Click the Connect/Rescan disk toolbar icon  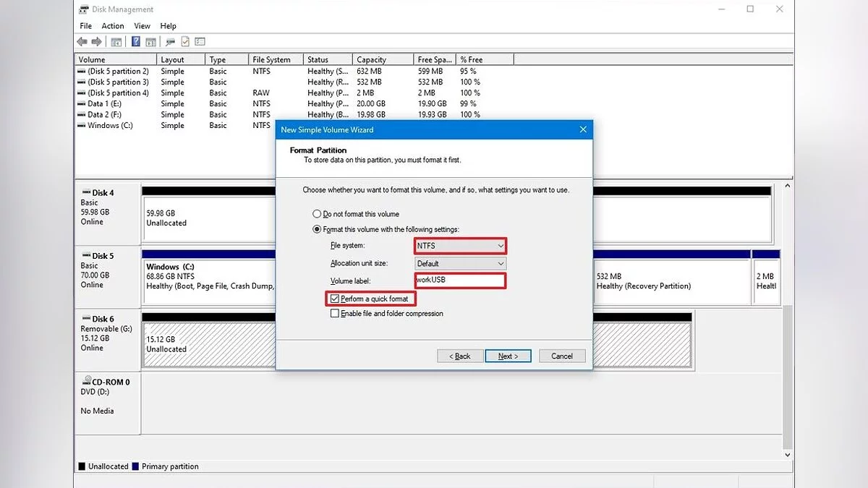[x=170, y=42]
